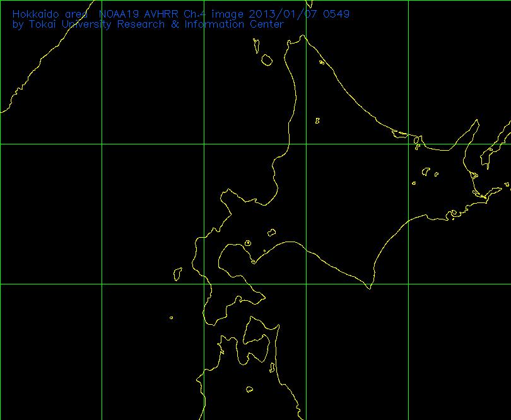This screenshot has height=420, width=511.
Task: Select the round Rishiri Island outline
Action: 266,60
